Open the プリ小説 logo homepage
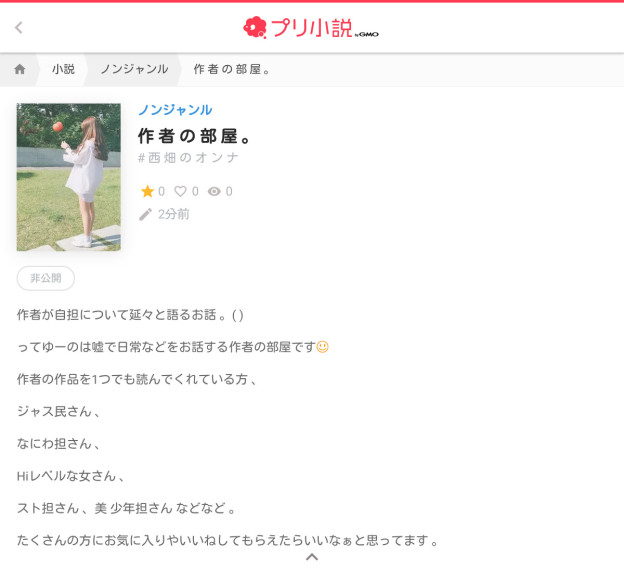The width and height of the screenshot is (624, 582). point(311,27)
